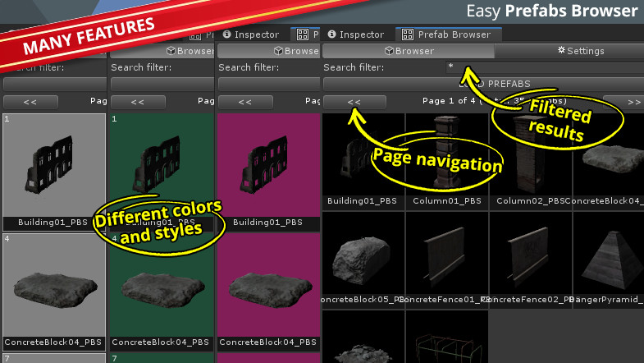Viewport: 644px width, 363px height.
Task: Open the Inspector tab above the magenta panel
Action: tap(252, 34)
